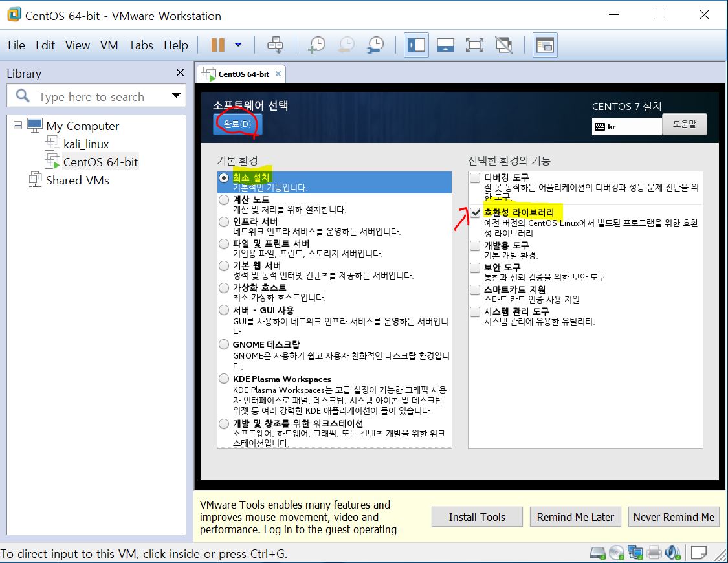Click the 도움말 help button
This screenshot has height=563, width=728.
point(685,124)
